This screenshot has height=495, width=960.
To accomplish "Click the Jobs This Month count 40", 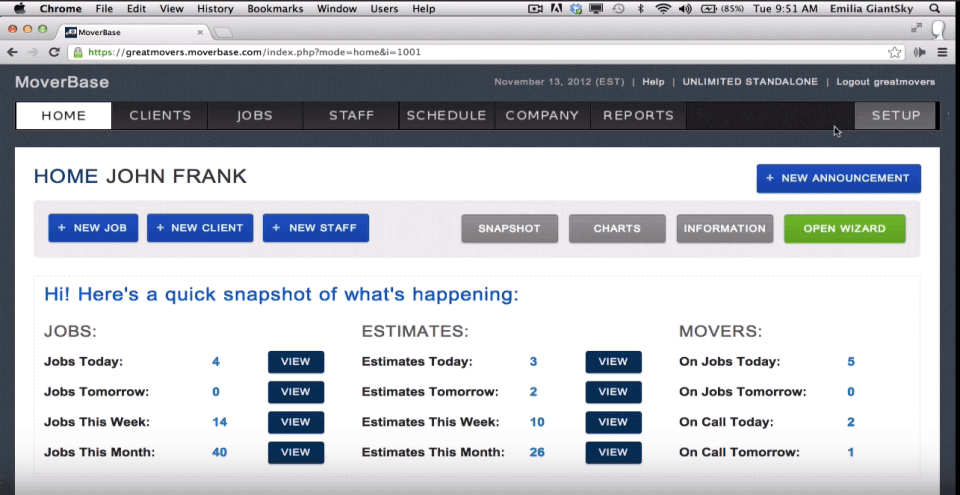I will [219, 453].
